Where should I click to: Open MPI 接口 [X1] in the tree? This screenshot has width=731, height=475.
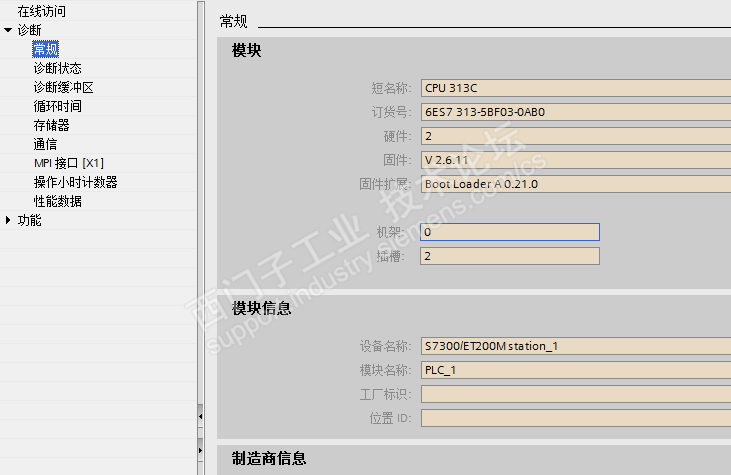[x=69, y=163]
